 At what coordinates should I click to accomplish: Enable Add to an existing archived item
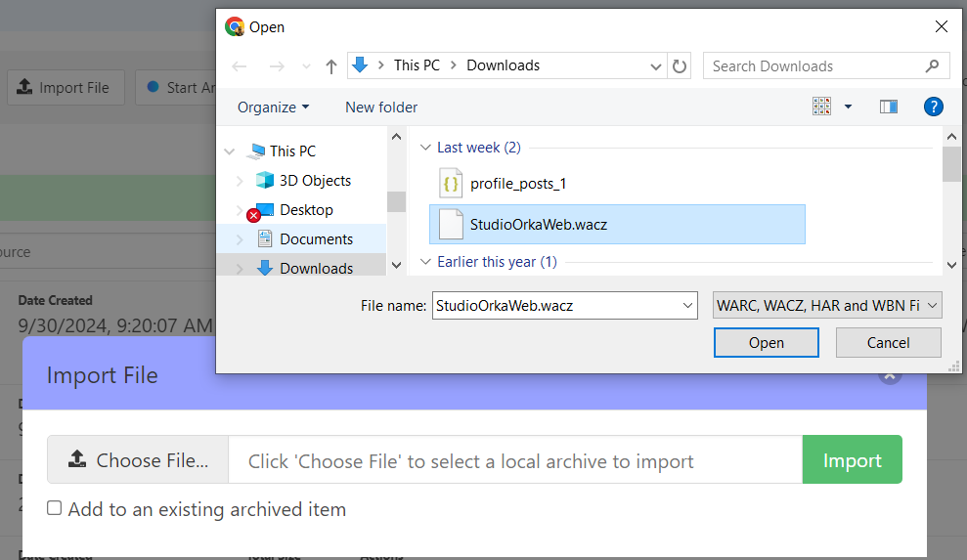click(55, 508)
